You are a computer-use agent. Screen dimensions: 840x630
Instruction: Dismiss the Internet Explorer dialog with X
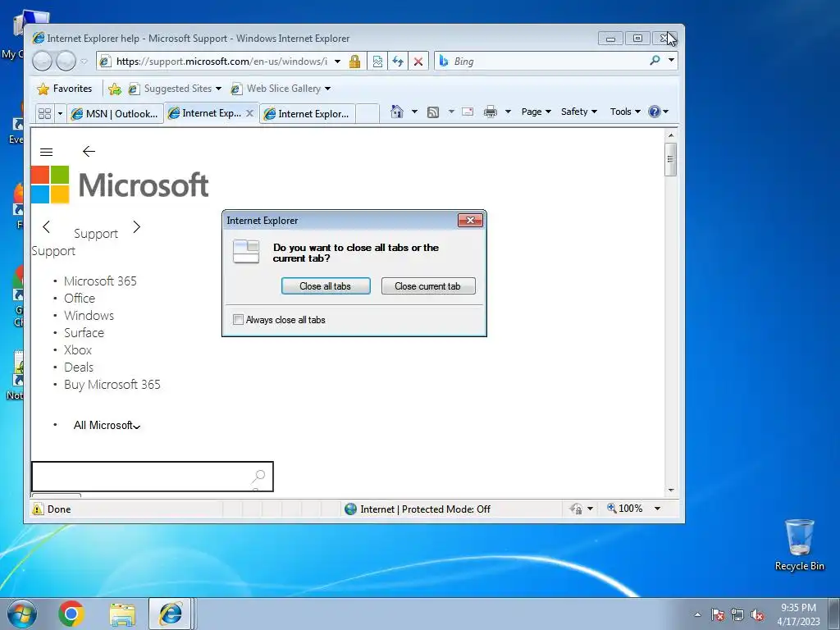[470, 220]
